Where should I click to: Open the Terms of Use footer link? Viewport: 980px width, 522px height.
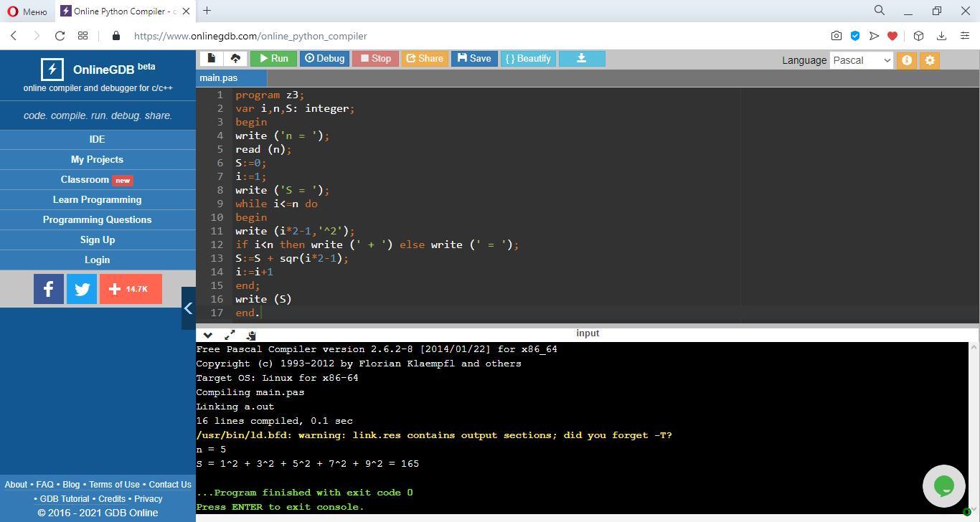tap(114, 485)
